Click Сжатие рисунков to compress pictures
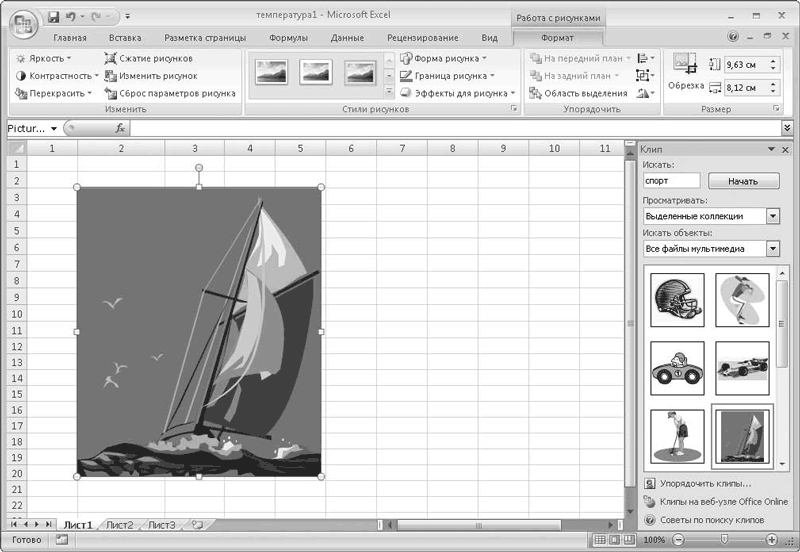 pos(148,58)
